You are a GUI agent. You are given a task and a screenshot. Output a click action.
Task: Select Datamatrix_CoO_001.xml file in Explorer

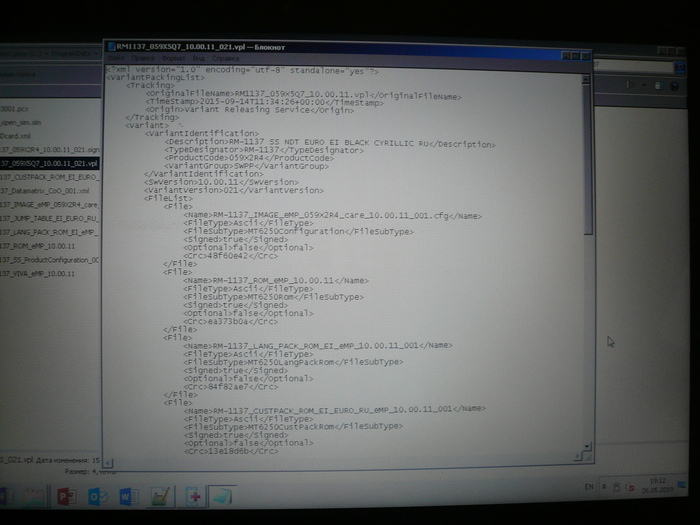(x=45, y=191)
